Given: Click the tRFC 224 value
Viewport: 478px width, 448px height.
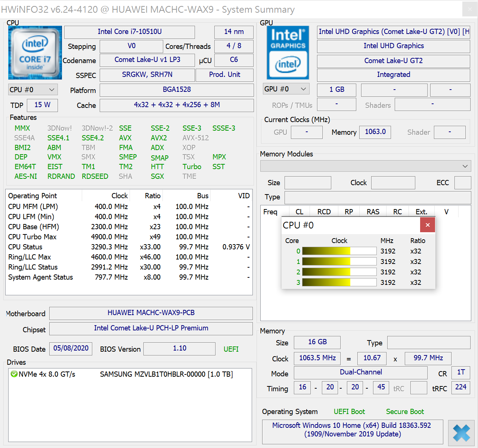Looking at the screenshot, I should [x=461, y=388].
